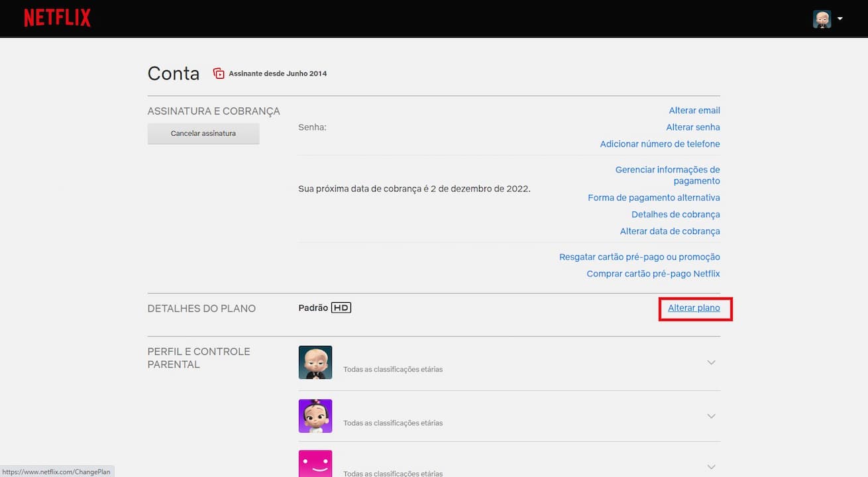
Task: Click the dropdown caret beside header avatar
Action: pyautogui.click(x=840, y=19)
